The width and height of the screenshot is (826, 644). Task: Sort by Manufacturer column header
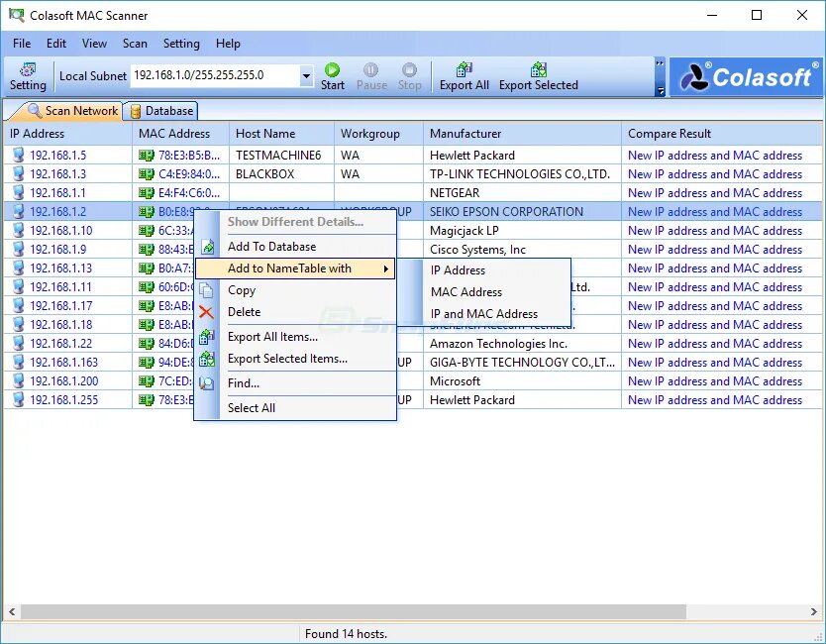[x=523, y=134]
